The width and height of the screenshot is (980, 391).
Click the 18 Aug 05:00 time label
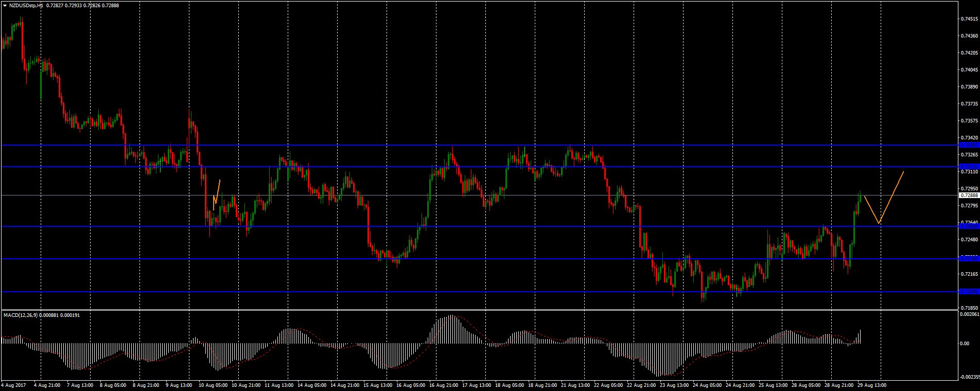pos(510,385)
